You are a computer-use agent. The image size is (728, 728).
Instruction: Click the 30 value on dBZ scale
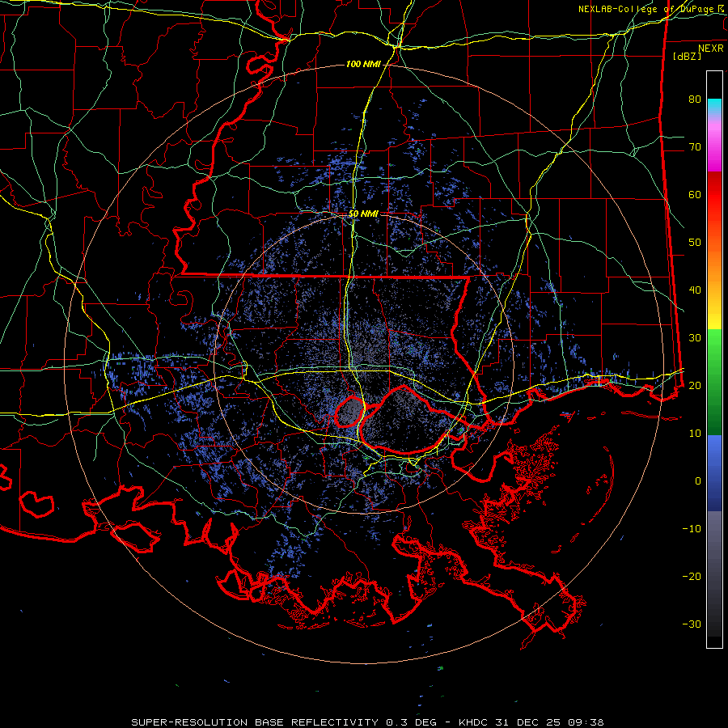(695, 337)
